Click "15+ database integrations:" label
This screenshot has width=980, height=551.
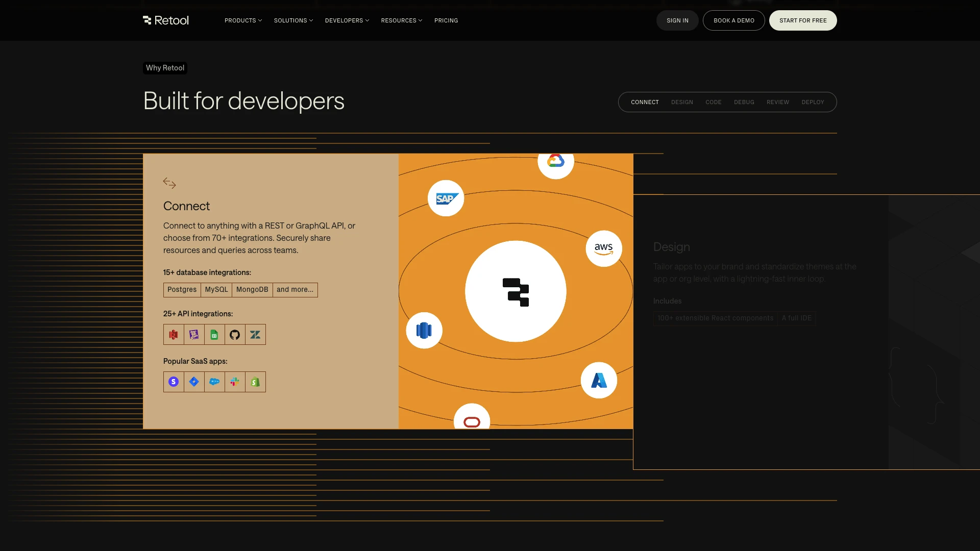pos(207,272)
